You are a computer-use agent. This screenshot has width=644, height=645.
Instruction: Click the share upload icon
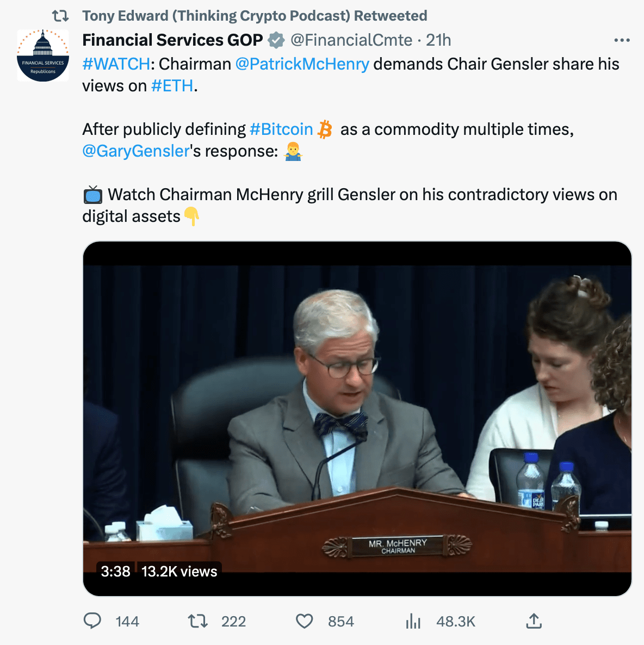click(534, 621)
